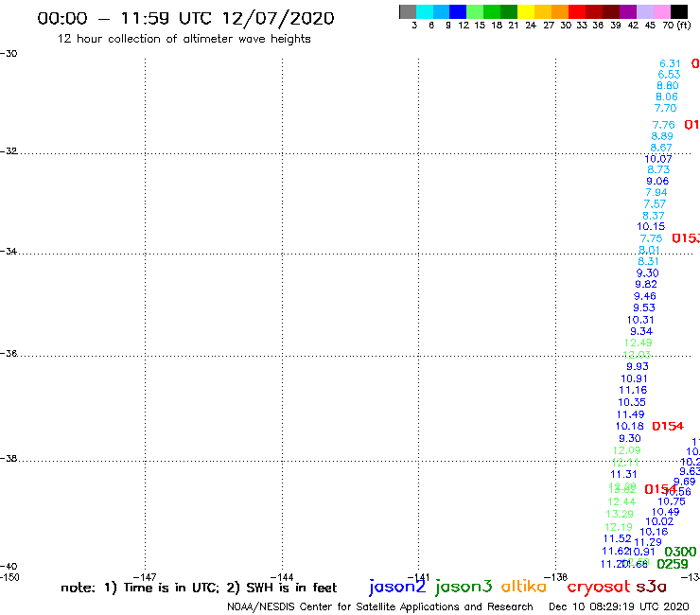700x615 pixels.
Task: Click the wave height value 9.93
Action: (x=638, y=366)
